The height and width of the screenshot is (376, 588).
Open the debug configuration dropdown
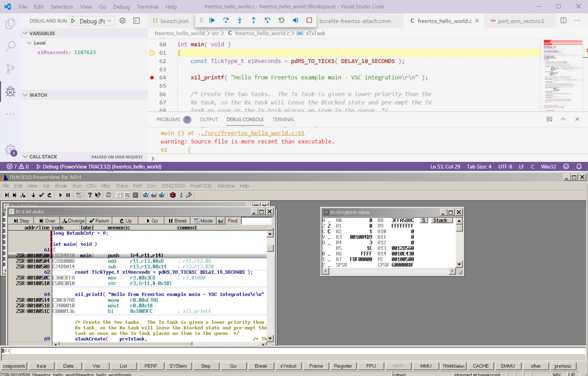click(96, 21)
